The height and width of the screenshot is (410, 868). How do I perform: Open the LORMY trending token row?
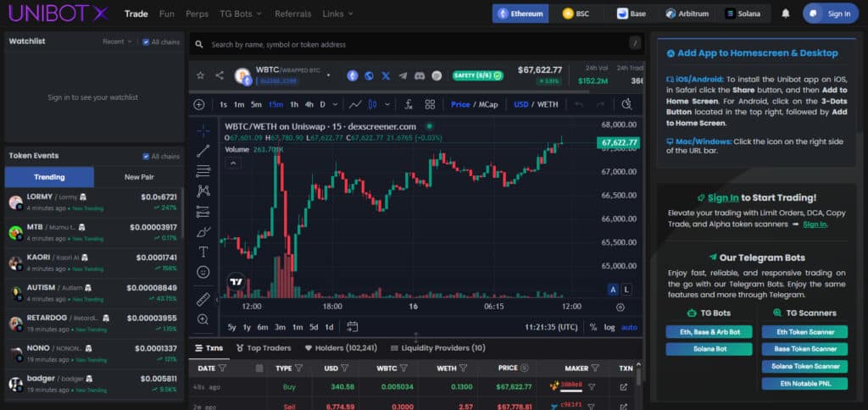pyautogui.click(x=93, y=202)
